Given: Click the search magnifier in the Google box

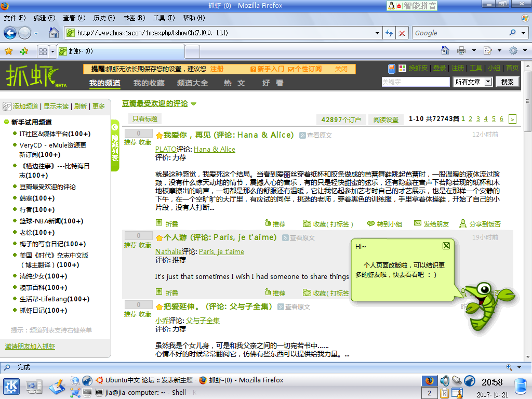Looking at the screenshot, I should (x=512, y=33).
